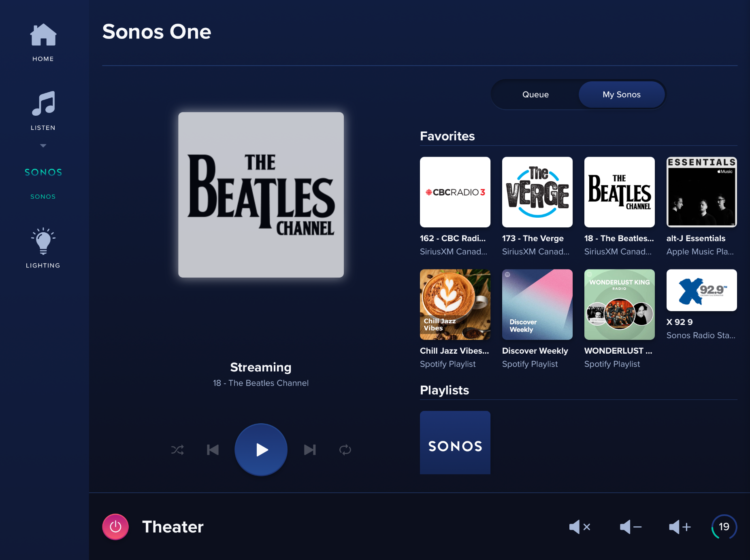This screenshot has height=560, width=750.
Task: Raise the Theater volume
Action: click(680, 527)
